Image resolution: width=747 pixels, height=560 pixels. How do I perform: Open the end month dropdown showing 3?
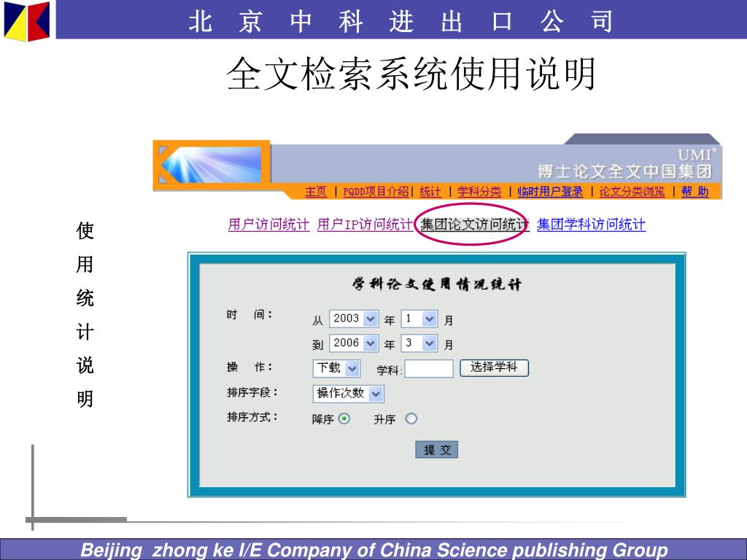tap(419, 343)
